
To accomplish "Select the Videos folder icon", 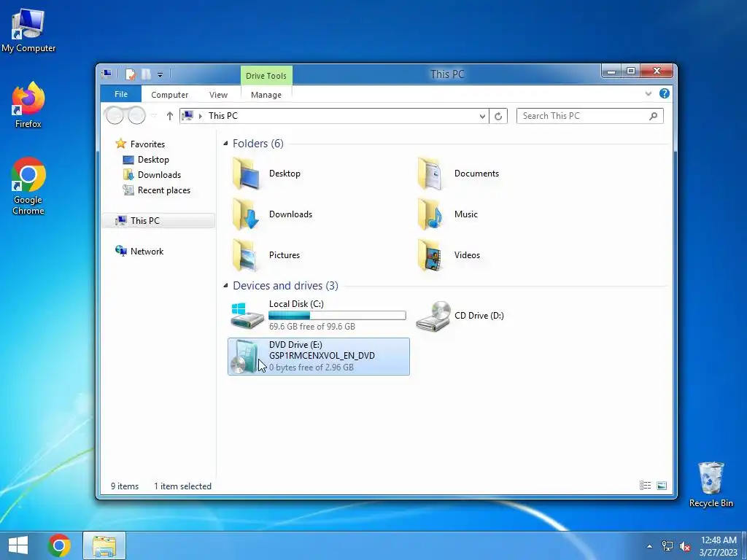I will pyautogui.click(x=430, y=255).
